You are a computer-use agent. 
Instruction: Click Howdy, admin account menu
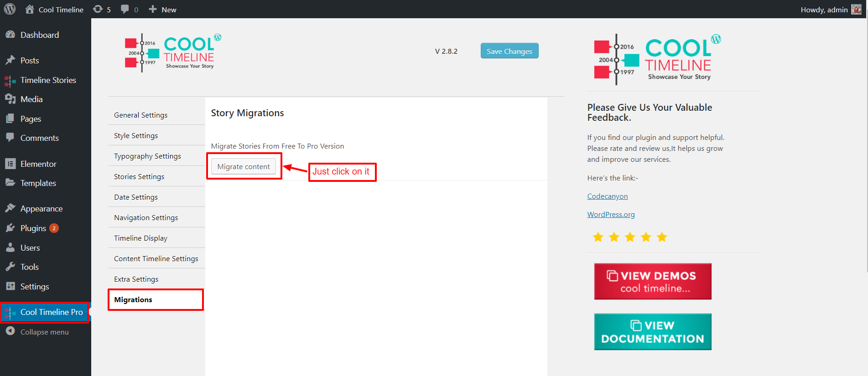831,9
